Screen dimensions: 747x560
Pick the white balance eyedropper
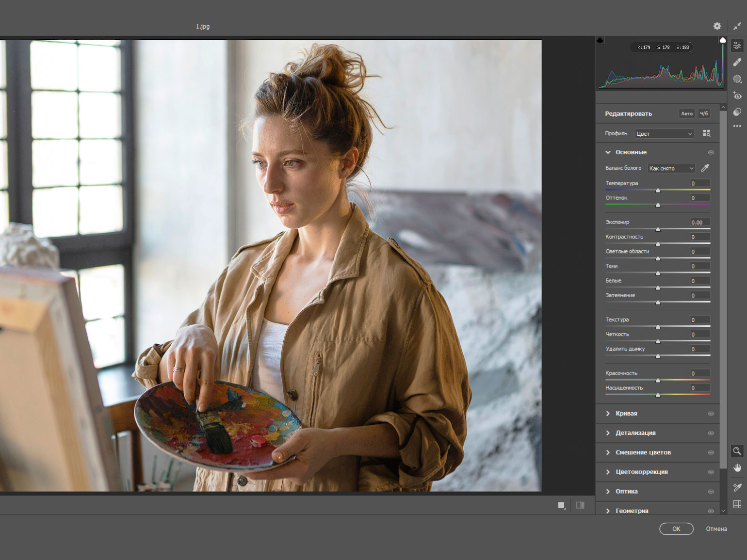pyautogui.click(x=705, y=168)
